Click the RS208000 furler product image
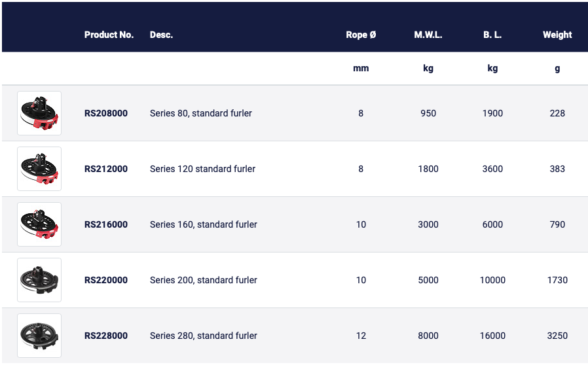This screenshot has width=588, height=367. [39, 113]
